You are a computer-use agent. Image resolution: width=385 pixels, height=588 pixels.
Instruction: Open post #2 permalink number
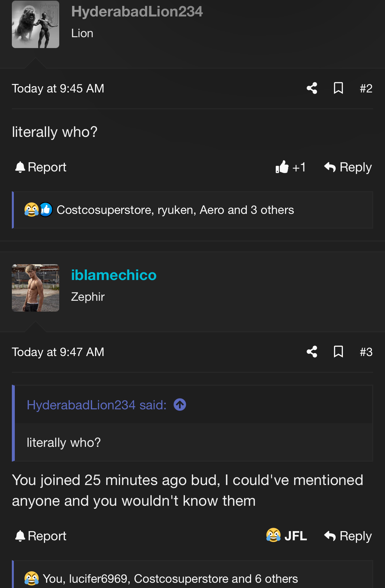[366, 89]
